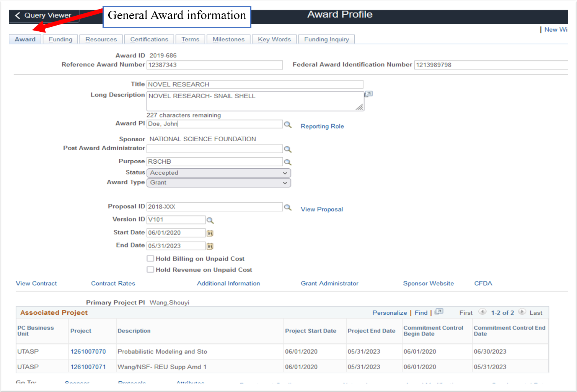
Task: Open the Milestones tab
Action: pyautogui.click(x=228, y=39)
